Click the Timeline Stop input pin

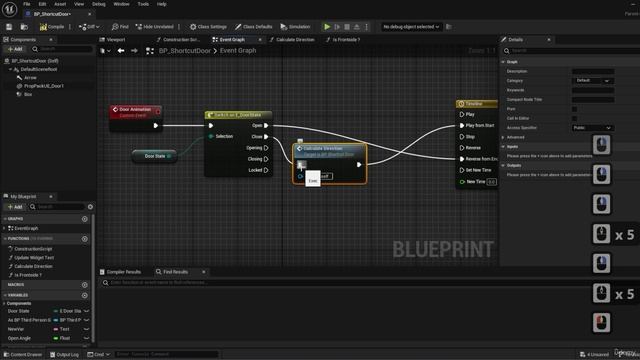click(462, 137)
